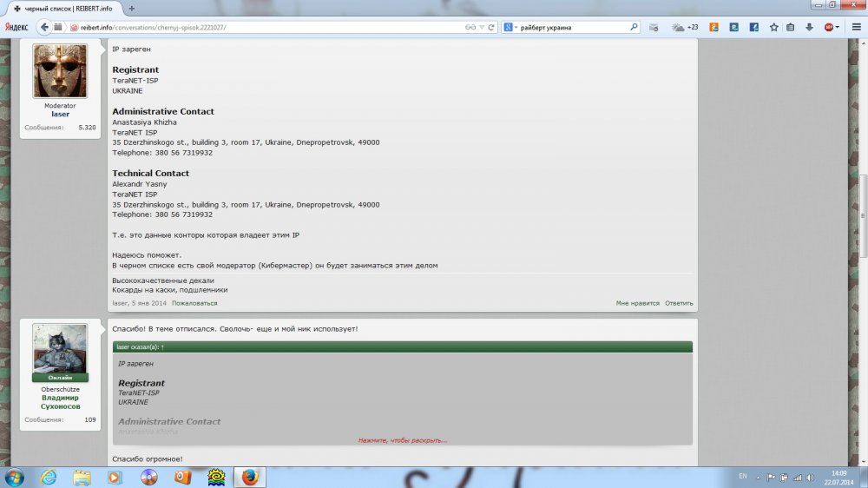Open the Adblock Plus icon
Screen dimensions: 868x488
click(x=829, y=27)
